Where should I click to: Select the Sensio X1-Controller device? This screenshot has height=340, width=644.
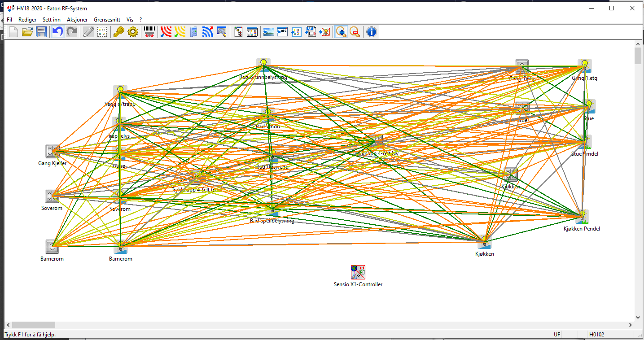pyautogui.click(x=358, y=272)
